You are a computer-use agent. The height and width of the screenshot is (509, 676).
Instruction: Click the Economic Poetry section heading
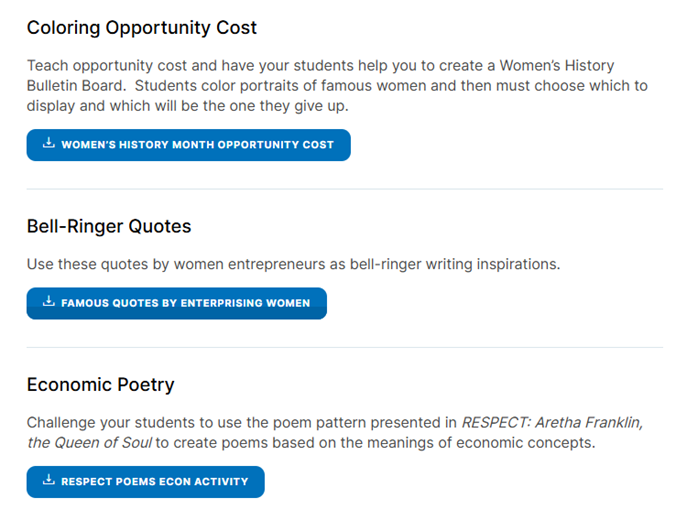(x=100, y=384)
